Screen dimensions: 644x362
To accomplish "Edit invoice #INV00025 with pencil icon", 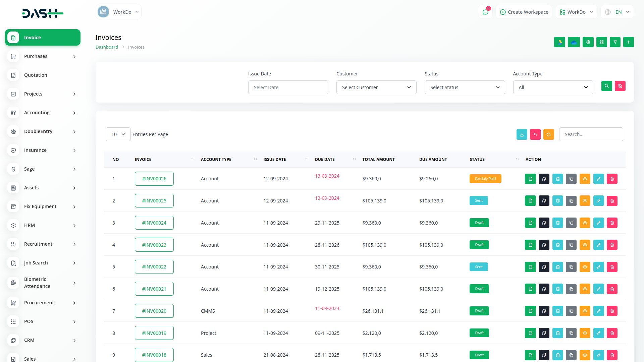I will tap(598, 201).
